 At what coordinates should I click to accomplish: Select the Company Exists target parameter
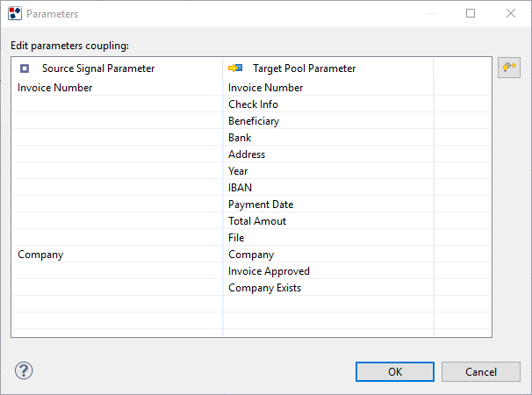tap(264, 288)
